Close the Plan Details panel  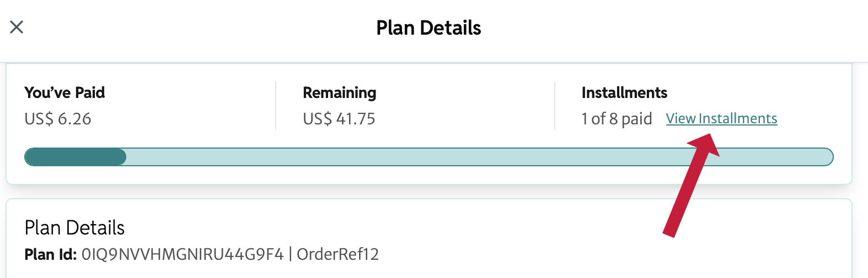point(17,27)
